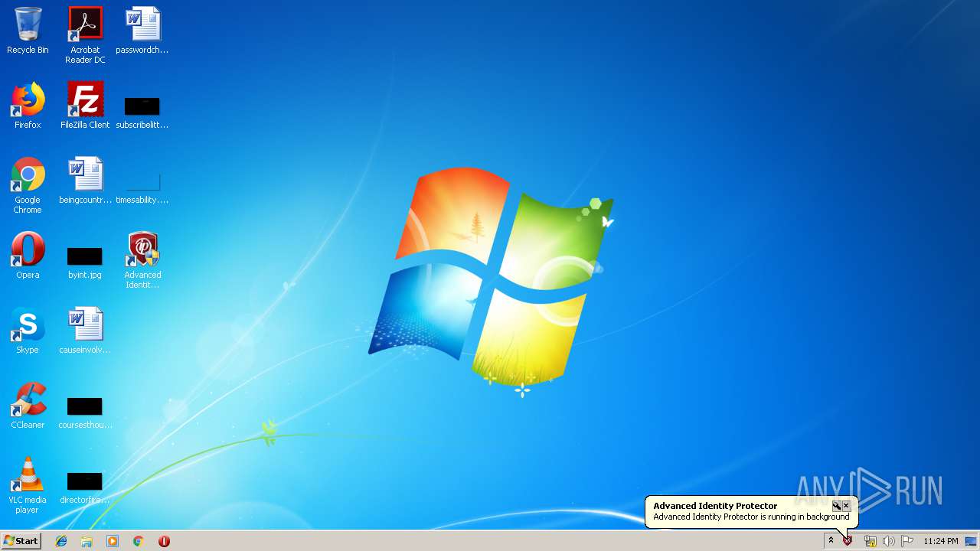Select the directorfire... file icon

pyautogui.click(x=85, y=488)
